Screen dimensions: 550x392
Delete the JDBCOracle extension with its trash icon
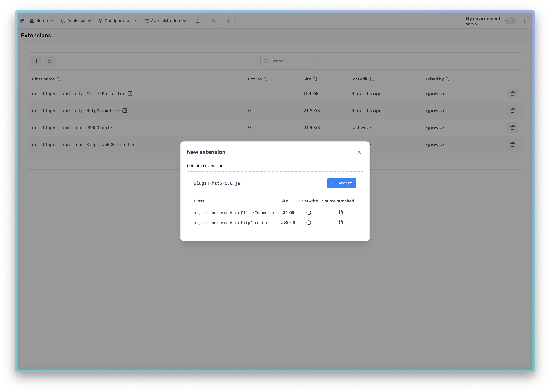(512, 127)
